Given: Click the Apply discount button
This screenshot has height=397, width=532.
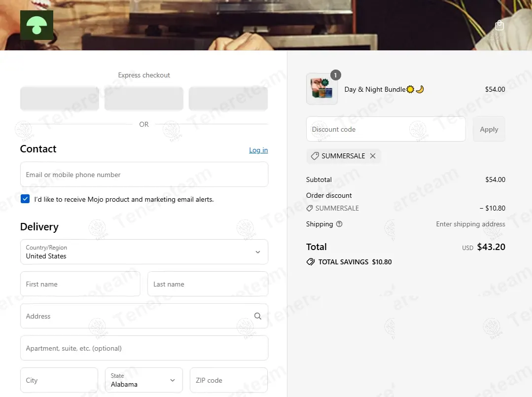Looking at the screenshot, I should 489,129.
